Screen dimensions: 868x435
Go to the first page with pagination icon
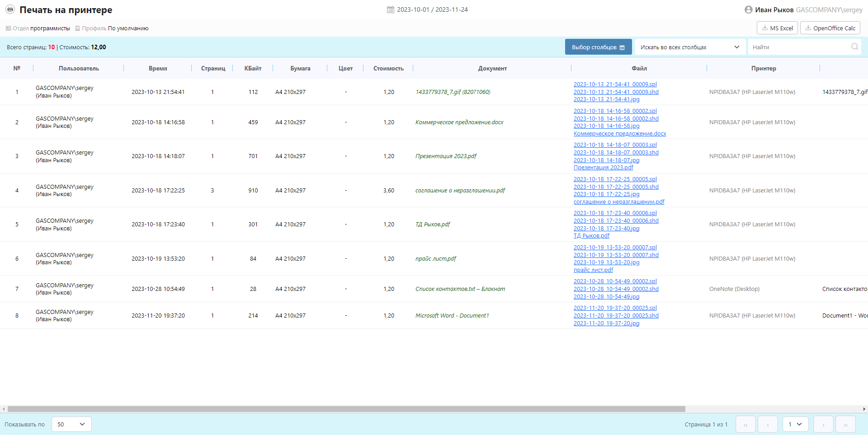tap(745, 425)
